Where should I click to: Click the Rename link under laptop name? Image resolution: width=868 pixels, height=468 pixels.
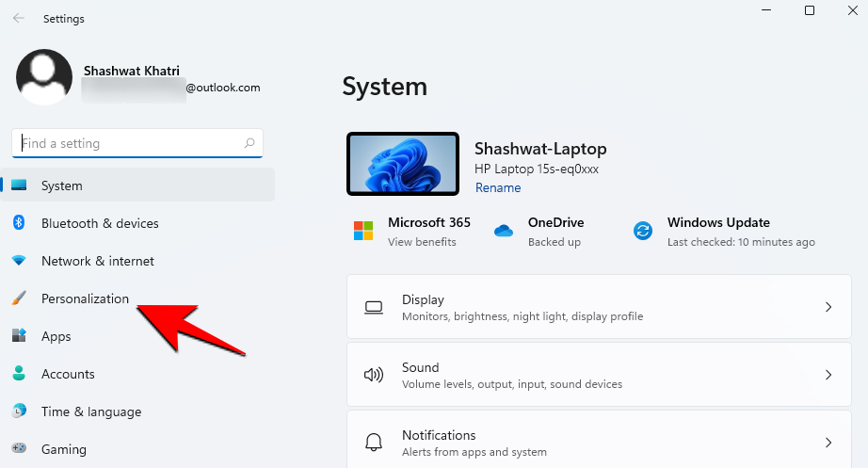tap(498, 187)
